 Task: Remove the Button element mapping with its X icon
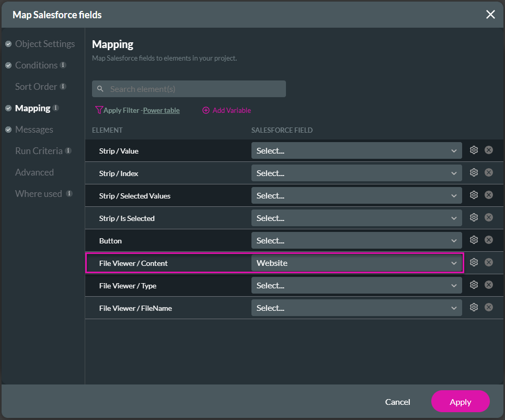pyautogui.click(x=489, y=239)
